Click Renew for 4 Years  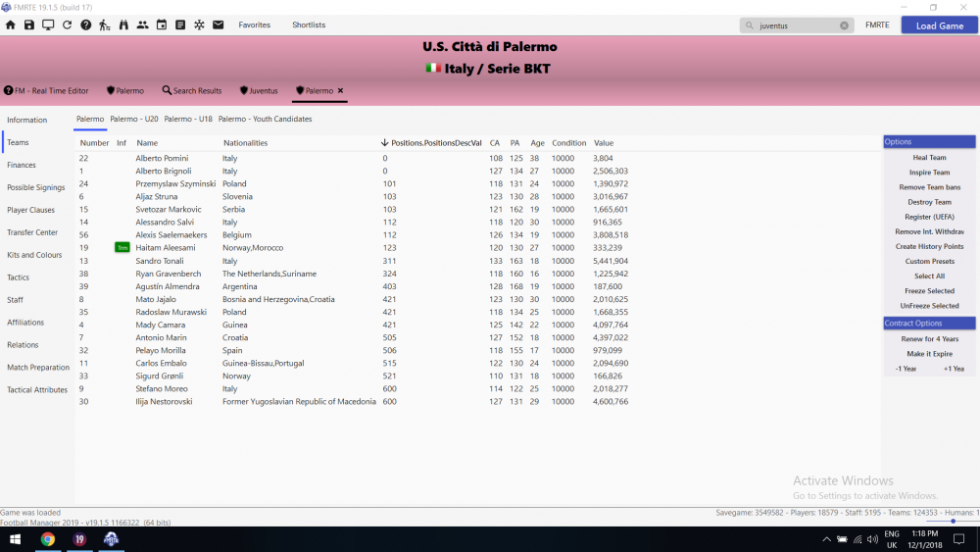tap(929, 339)
